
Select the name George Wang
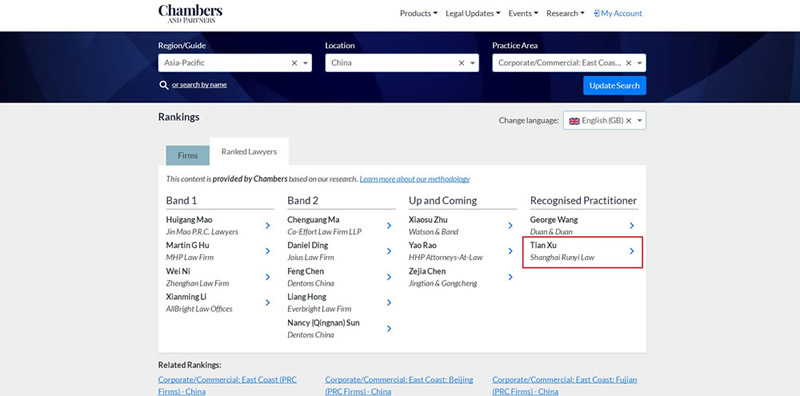(x=554, y=220)
